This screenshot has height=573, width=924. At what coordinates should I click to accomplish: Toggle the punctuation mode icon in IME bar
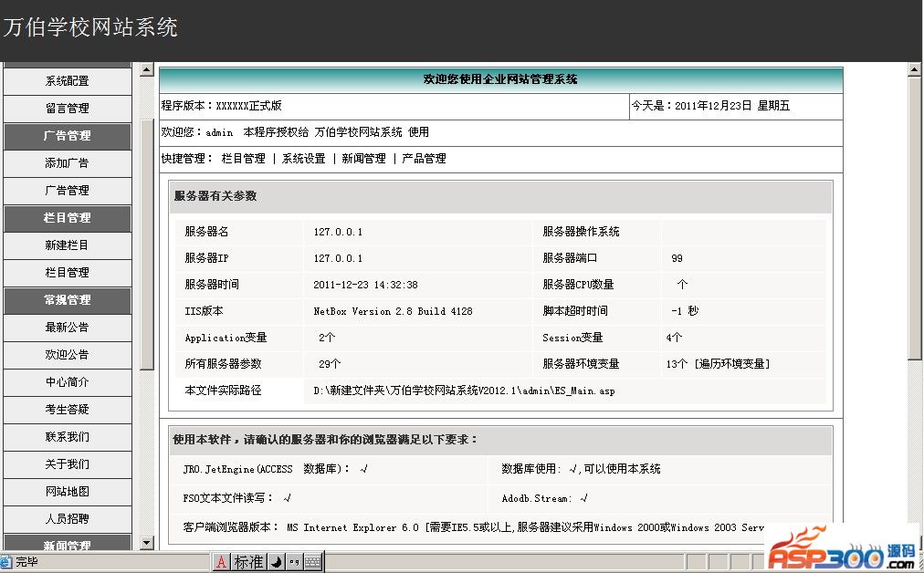(x=294, y=562)
